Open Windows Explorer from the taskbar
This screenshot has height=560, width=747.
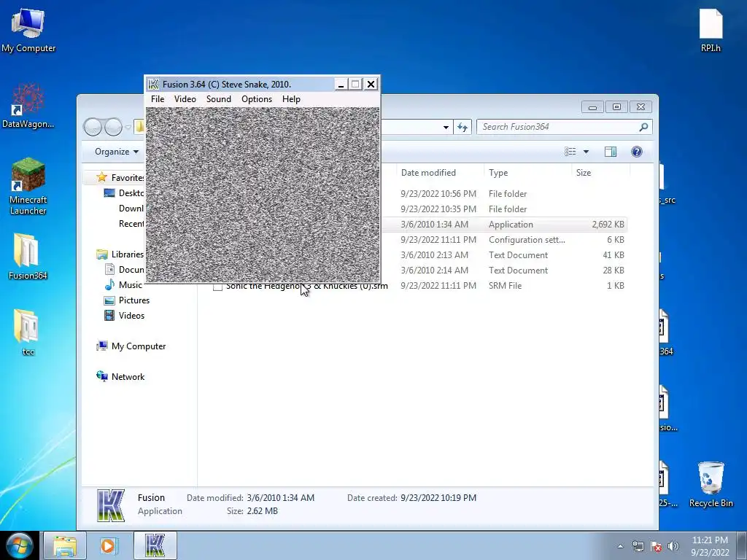[x=65, y=545]
